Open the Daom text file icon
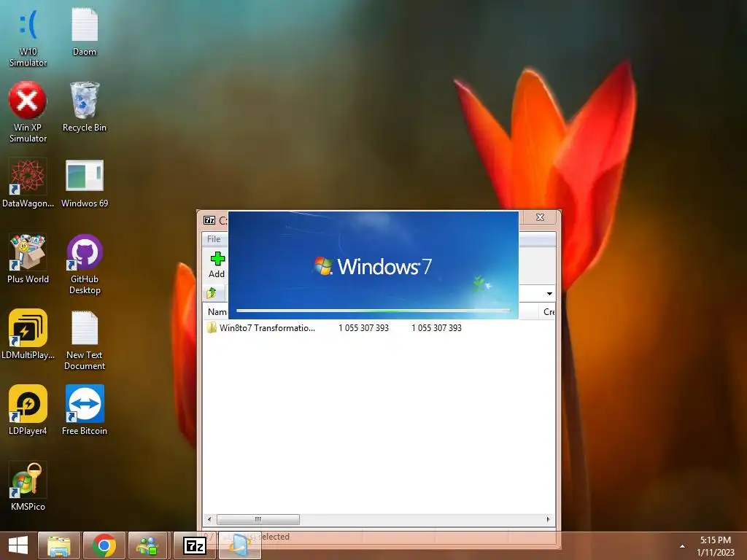Viewport: 747px width, 560px height. pyautogui.click(x=85, y=31)
